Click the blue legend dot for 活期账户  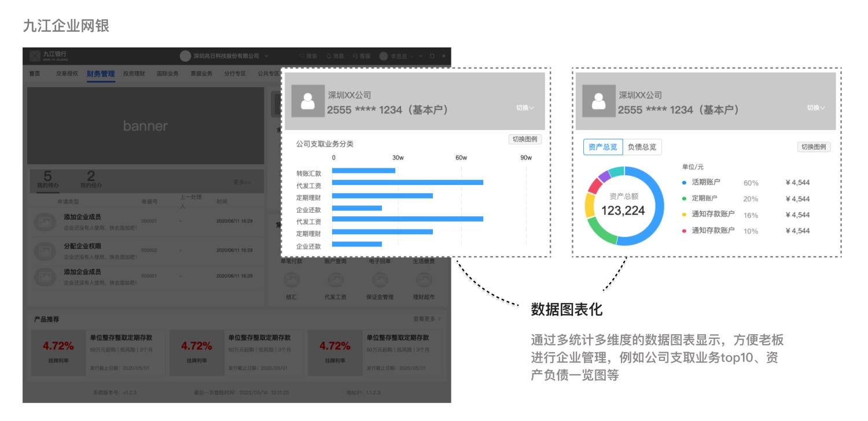point(685,182)
